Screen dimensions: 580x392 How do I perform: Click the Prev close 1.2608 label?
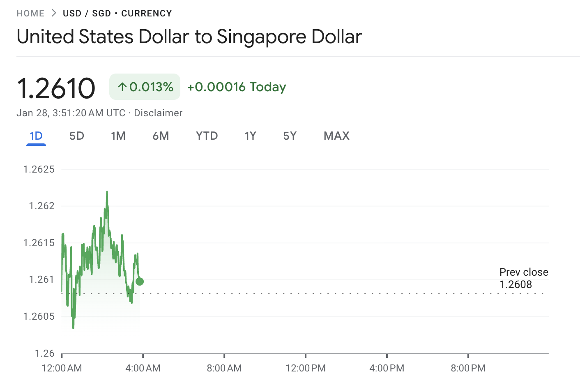(524, 272)
